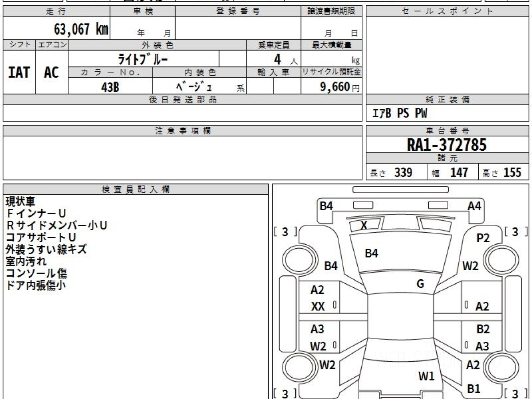The width and height of the screenshot is (532, 399).
Task: Click the 車検 header cell
Action: (x=143, y=12)
